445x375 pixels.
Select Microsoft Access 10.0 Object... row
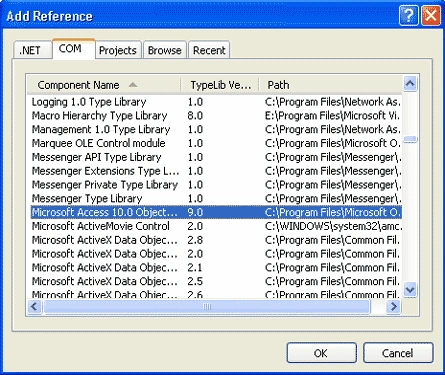[x=216, y=212]
